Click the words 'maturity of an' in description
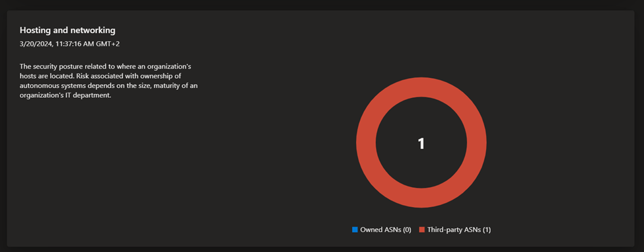The height and width of the screenshot is (252, 644). [180, 86]
